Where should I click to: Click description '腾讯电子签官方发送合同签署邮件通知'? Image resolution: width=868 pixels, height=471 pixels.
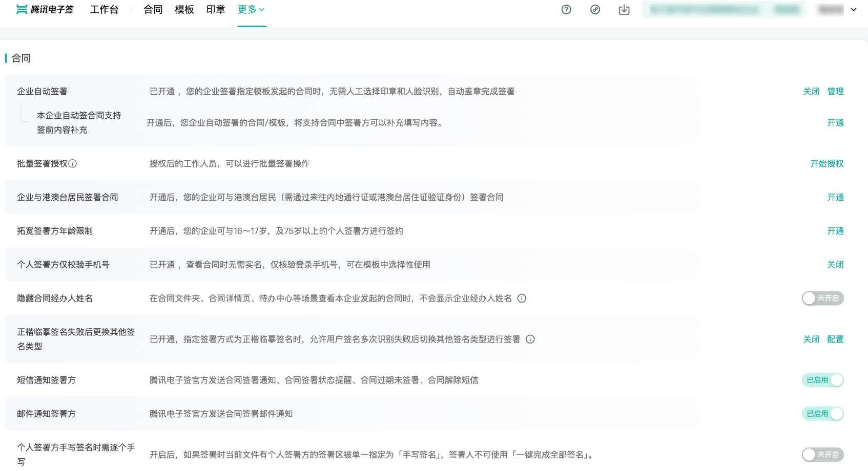click(x=221, y=414)
